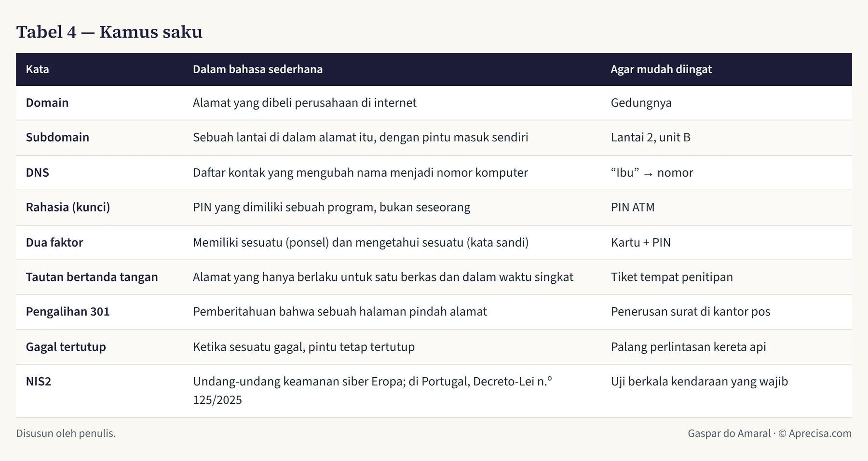Screen dimensions: 868x461
Task: Click 'Uji berkala kendaraan yang wajib'
Action: click(699, 382)
